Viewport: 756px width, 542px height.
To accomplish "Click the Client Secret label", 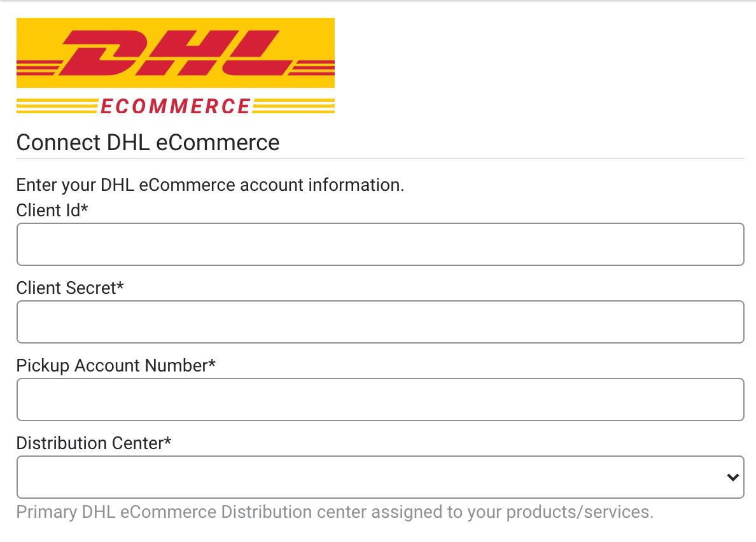I will click(x=71, y=288).
